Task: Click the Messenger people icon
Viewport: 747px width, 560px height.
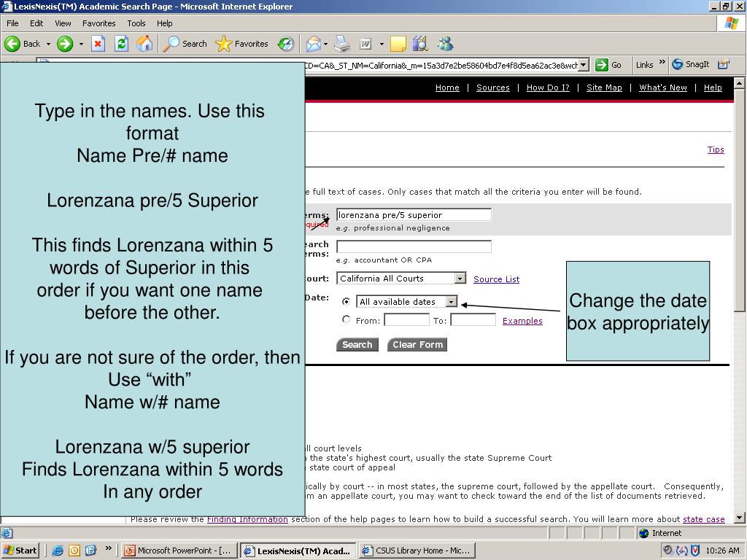Action: click(446, 44)
